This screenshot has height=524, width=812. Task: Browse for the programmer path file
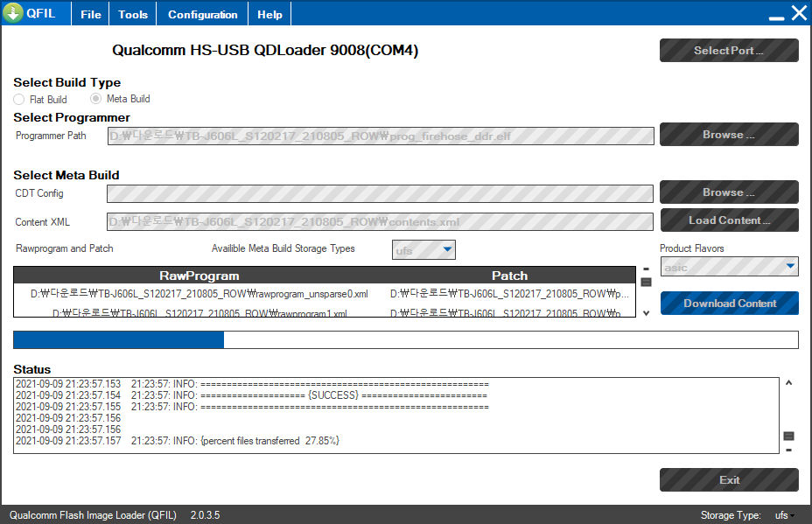[x=729, y=135]
